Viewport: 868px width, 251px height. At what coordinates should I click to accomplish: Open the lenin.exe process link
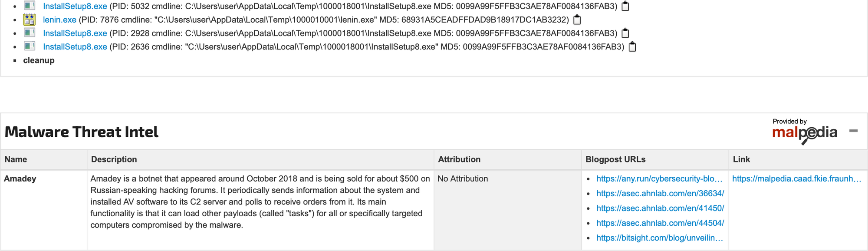tap(59, 20)
